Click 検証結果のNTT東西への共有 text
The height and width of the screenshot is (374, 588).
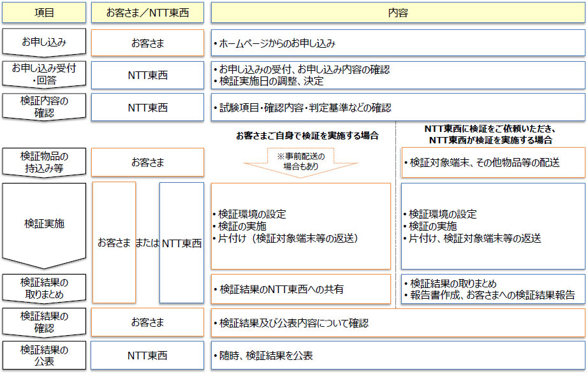click(282, 289)
